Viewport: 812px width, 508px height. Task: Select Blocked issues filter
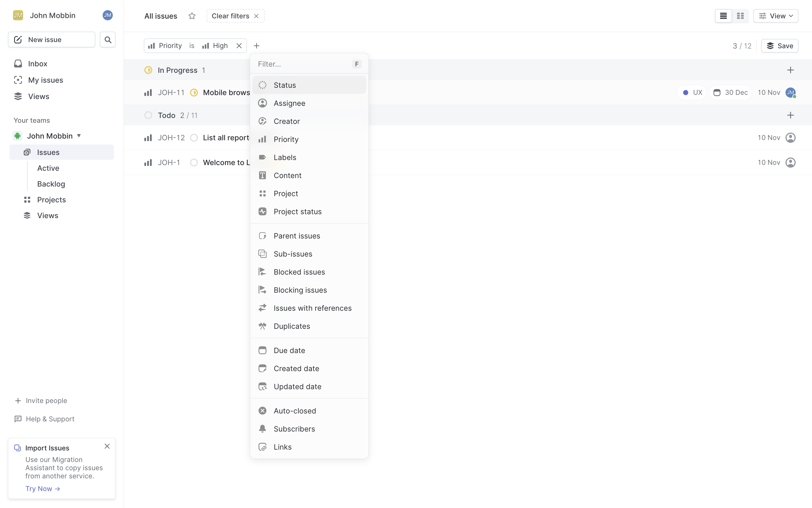point(309,272)
